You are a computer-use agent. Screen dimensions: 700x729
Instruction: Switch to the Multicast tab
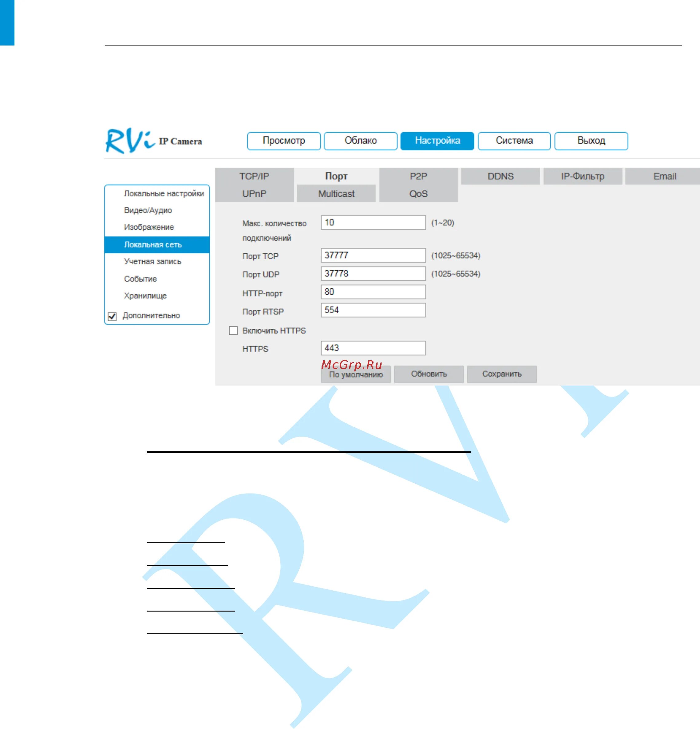tap(336, 194)
